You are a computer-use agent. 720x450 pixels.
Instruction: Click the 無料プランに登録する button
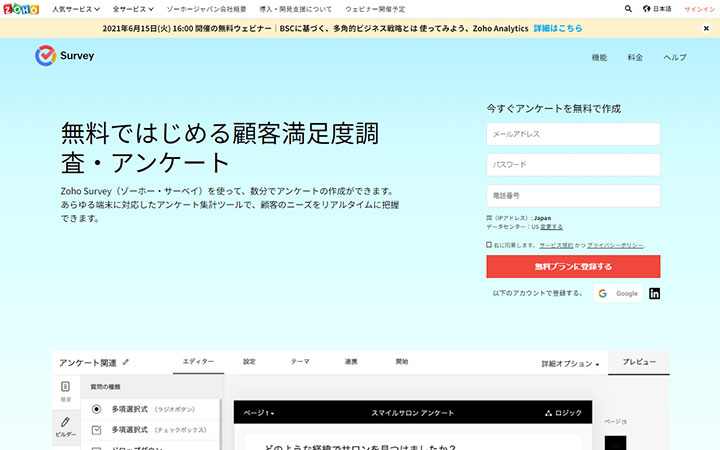[x=573, y=266]
